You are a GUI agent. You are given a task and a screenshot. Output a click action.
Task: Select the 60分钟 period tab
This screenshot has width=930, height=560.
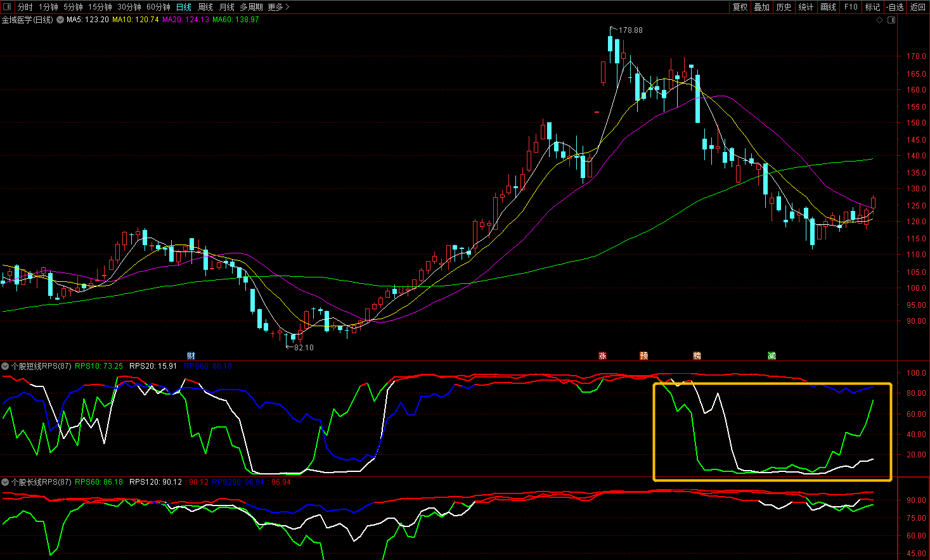tap(158, 7)
